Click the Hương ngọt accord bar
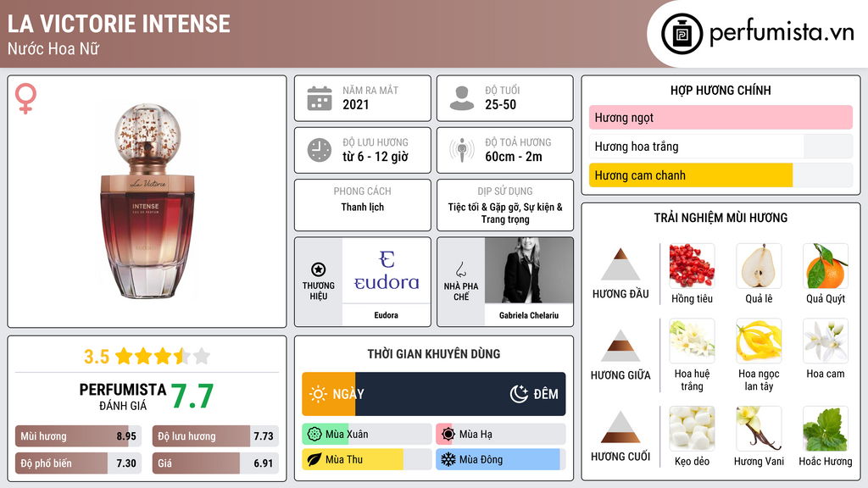868x488 pixels. [x=721, y=117]
